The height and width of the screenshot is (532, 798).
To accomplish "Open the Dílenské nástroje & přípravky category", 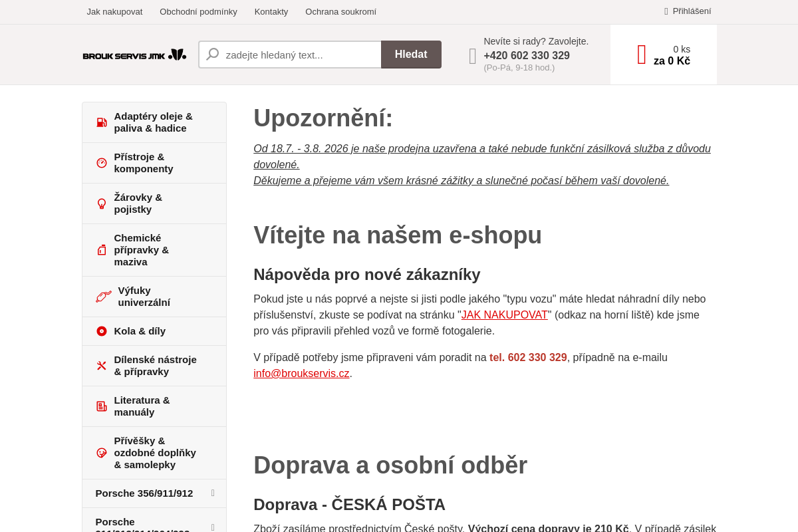I will click(x=154, y=366).
